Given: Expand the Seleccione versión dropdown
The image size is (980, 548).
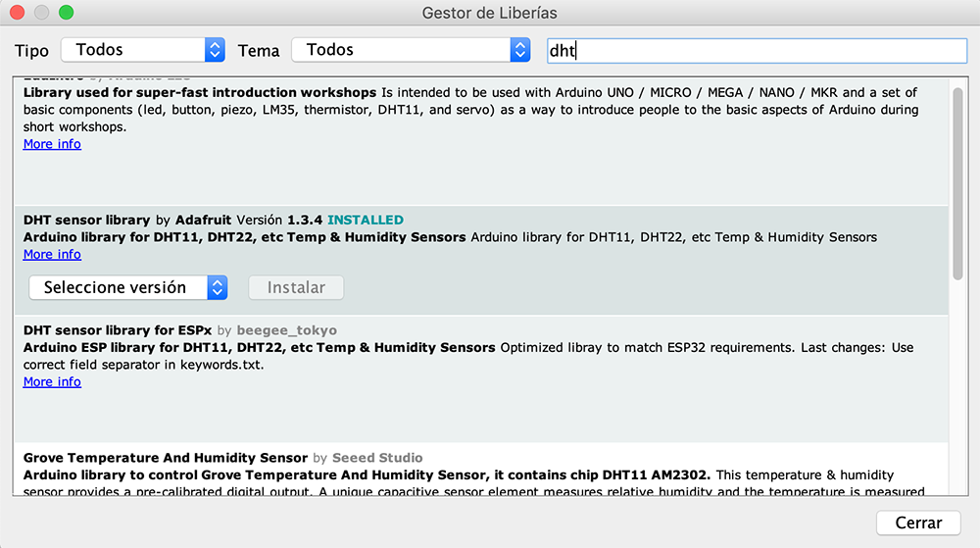Looking at the screenshot, I should pyautogui.click(x=127, y=287).
